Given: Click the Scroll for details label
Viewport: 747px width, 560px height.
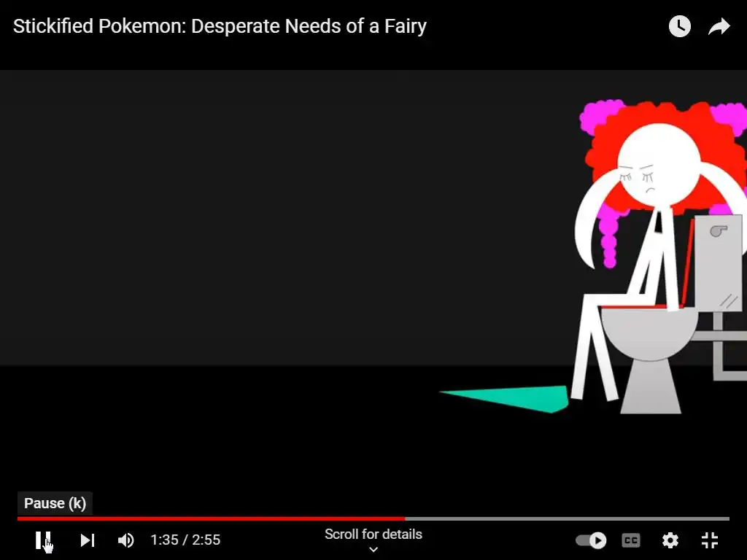Looking at the screenshot, I should point(373,534).
